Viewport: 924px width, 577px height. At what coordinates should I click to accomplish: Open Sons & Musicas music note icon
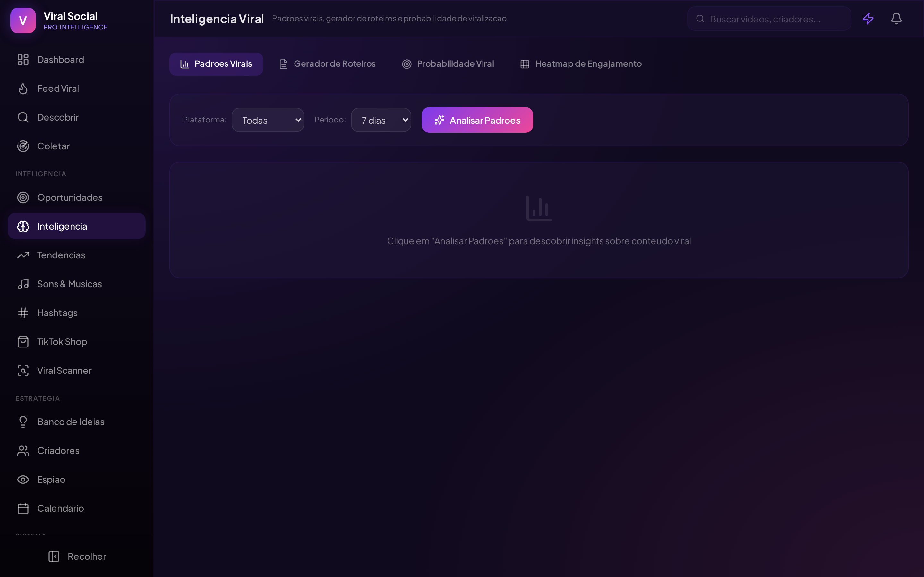pos(23,284)
